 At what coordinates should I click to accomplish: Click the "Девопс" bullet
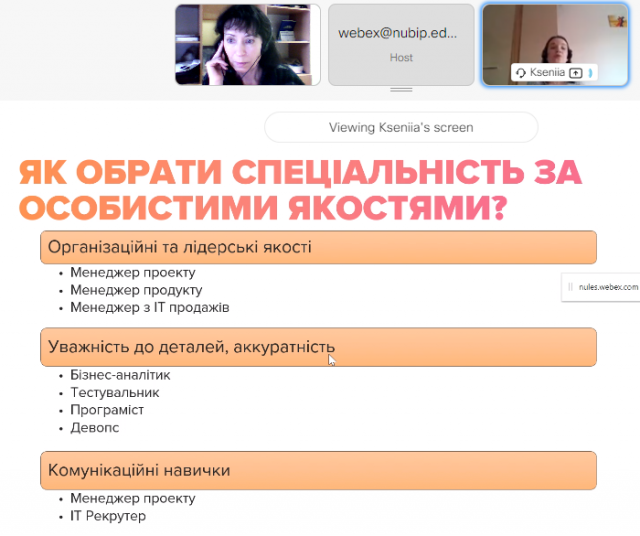pos(95,427)
